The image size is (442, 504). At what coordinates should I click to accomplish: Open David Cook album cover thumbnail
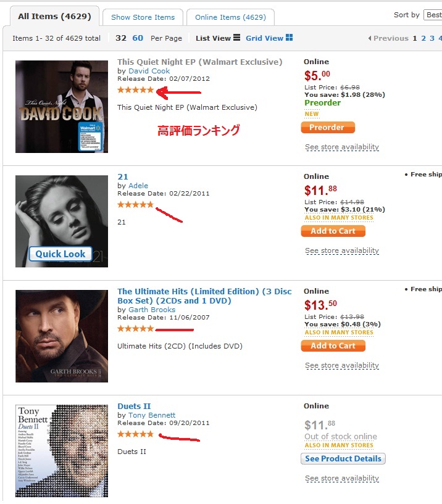pos(62,107)
